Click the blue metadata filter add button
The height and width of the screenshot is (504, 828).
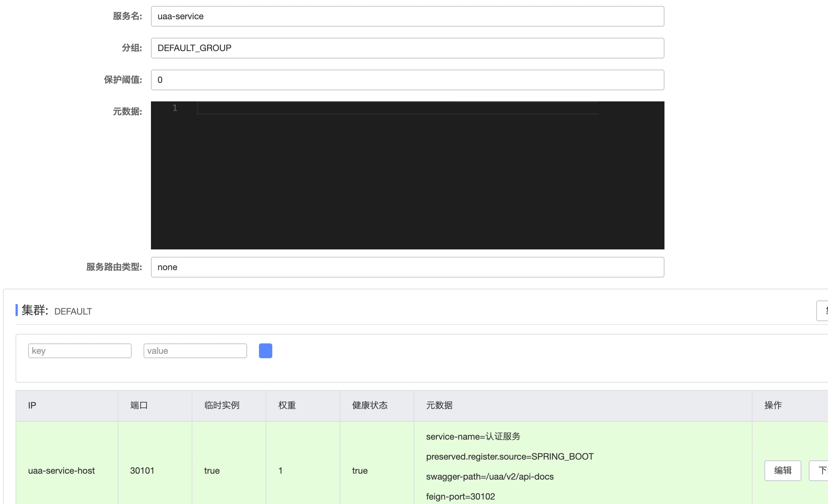pos(265,351)
